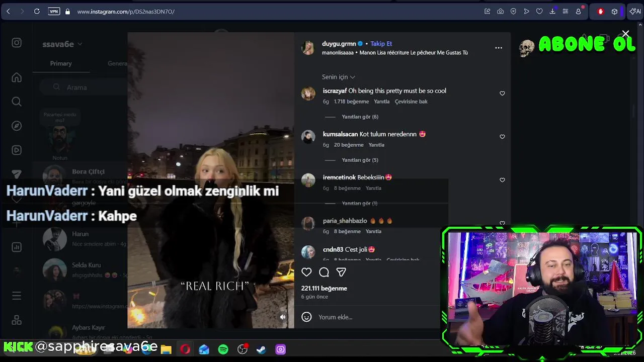Click Çevirisine bak on iscrazyaf's comment
The height and width of the screenshot is (362, 644).
pos(411,102)
